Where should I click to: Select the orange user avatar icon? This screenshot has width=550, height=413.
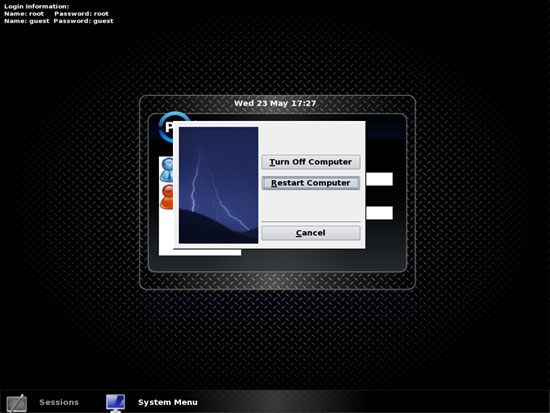click(167, 197)
